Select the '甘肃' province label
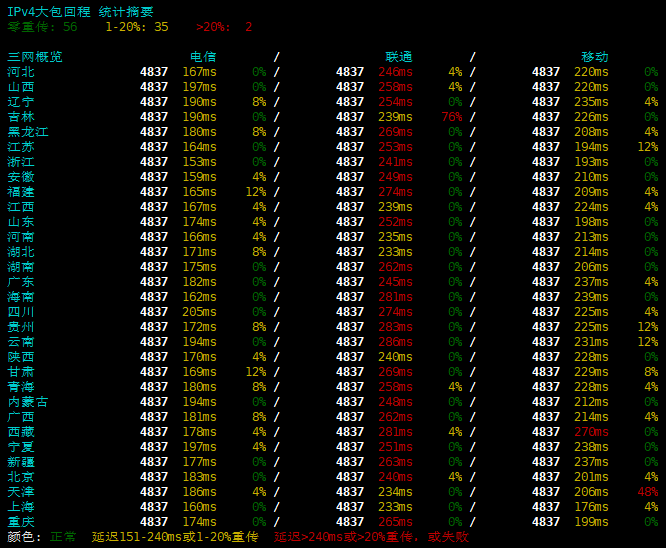 (x=21, y=372)
